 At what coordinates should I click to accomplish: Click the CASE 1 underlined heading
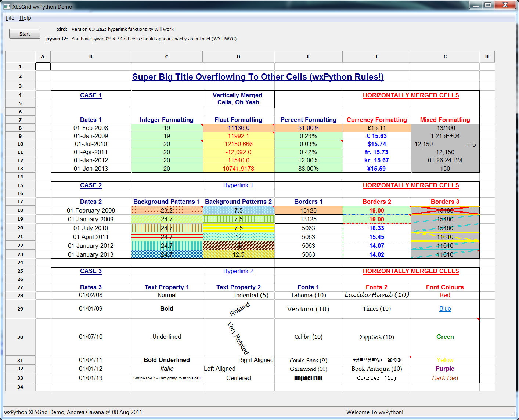91,95
